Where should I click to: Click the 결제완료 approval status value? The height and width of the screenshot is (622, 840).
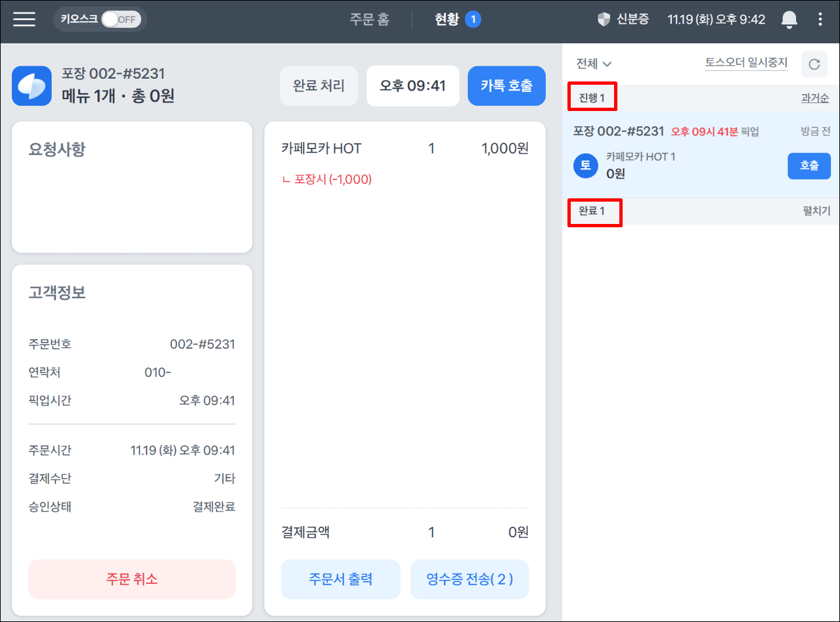pyautogui.click(x=213, y=507)
